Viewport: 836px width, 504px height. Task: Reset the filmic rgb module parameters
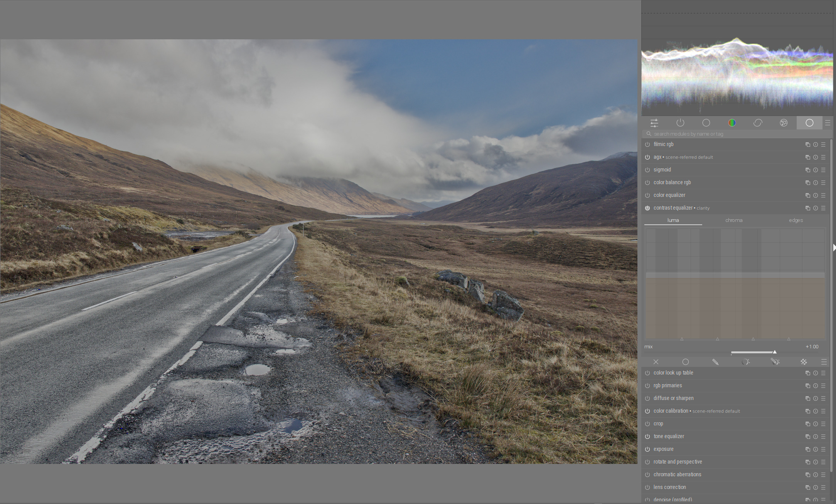(x=816, y=144)
